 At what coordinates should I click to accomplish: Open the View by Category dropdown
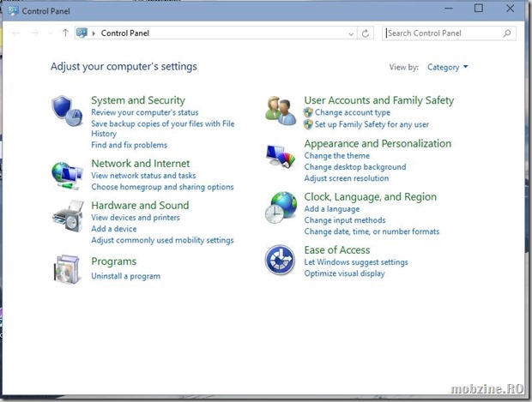pos(448,67)
